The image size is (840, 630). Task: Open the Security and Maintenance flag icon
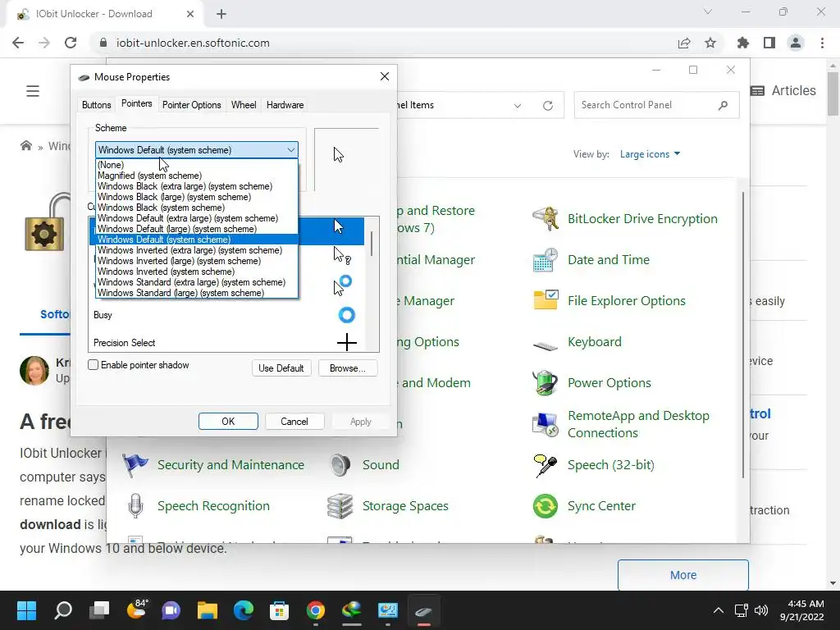(x=135, y=465)
